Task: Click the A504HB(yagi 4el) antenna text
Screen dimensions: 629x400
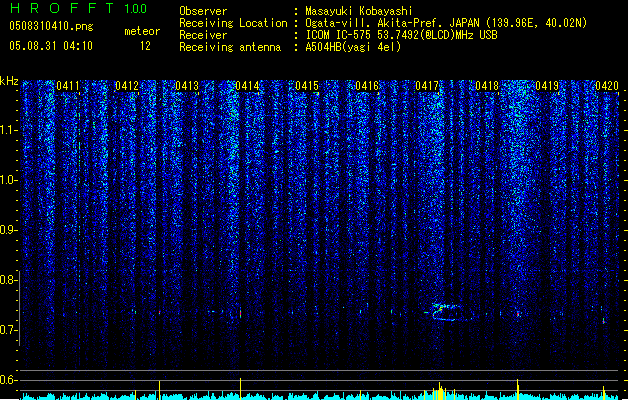Action: coord(353,47)
